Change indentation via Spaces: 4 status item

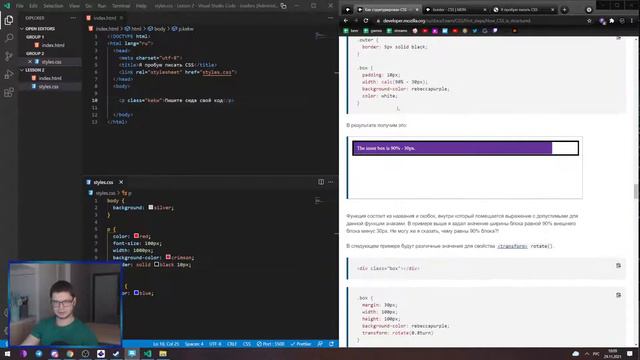[194, 344]
